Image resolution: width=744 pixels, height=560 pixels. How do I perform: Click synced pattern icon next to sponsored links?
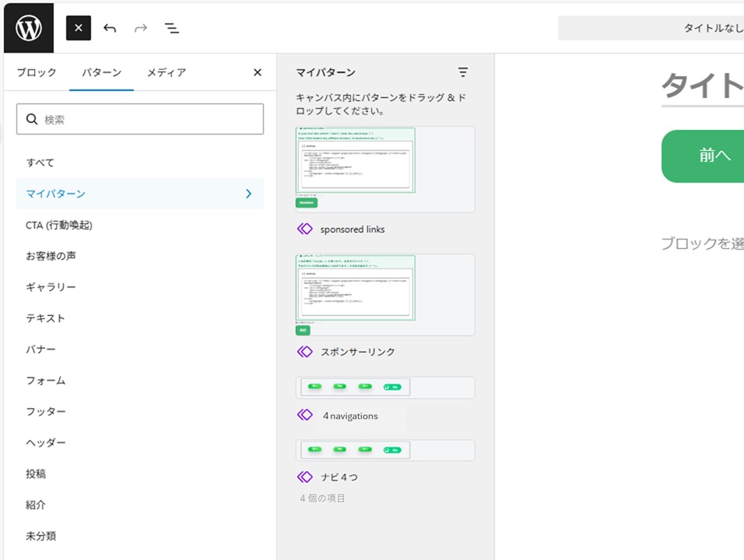[x=305, y=229]
